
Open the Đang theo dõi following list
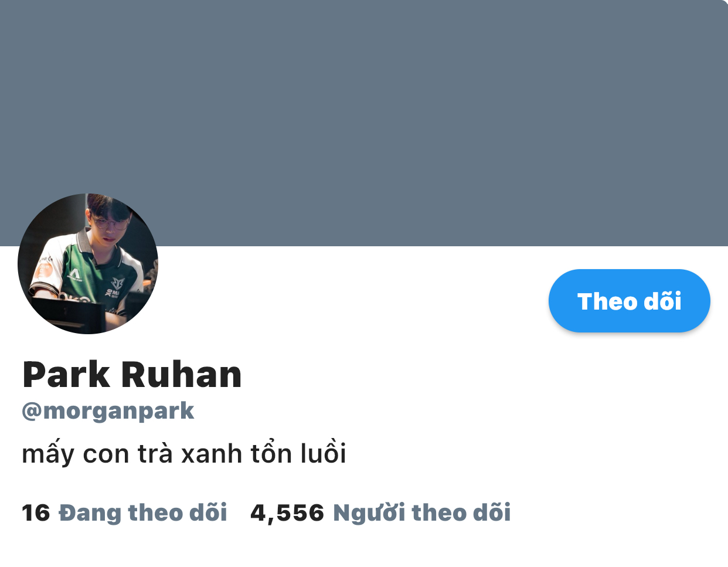(143, 512)
